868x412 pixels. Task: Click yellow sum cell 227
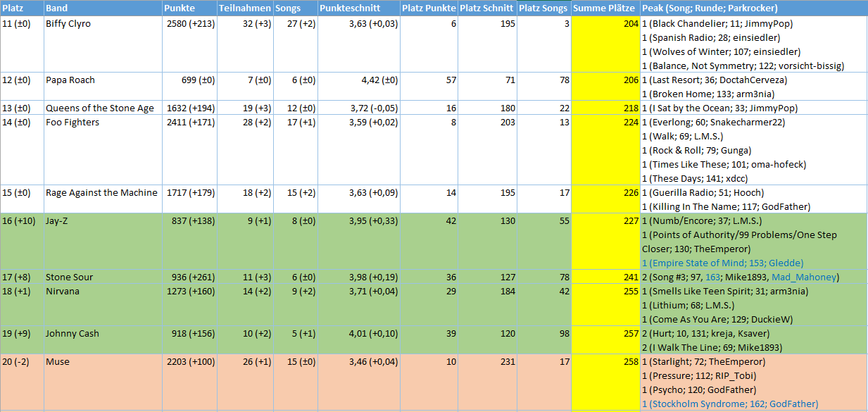(x=605, y=242)
